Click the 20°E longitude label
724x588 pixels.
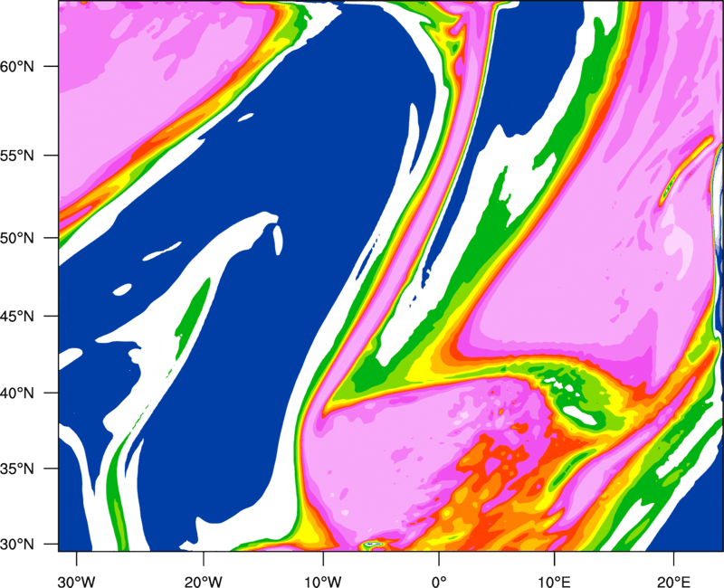(x=673, y=582)
